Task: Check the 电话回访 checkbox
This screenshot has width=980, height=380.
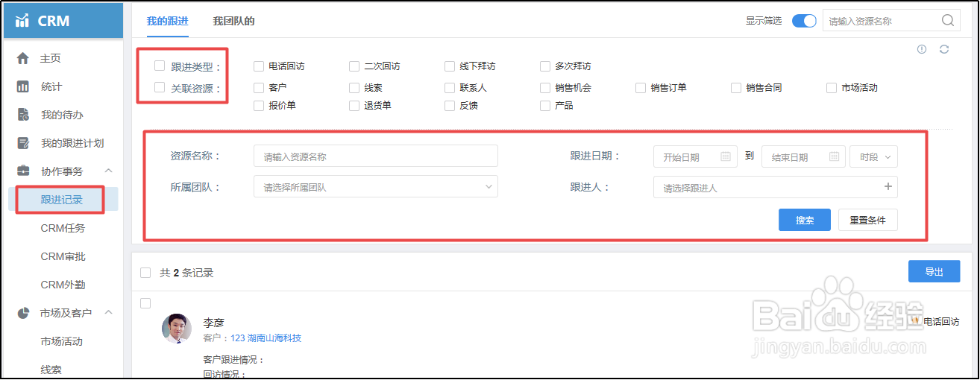Action: [259, 66]
